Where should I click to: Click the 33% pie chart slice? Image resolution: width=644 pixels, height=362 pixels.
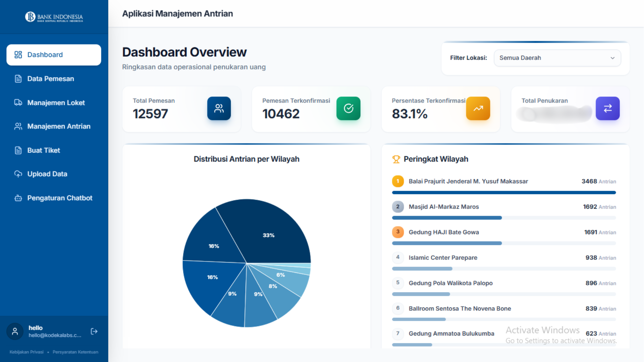point(268,235)
